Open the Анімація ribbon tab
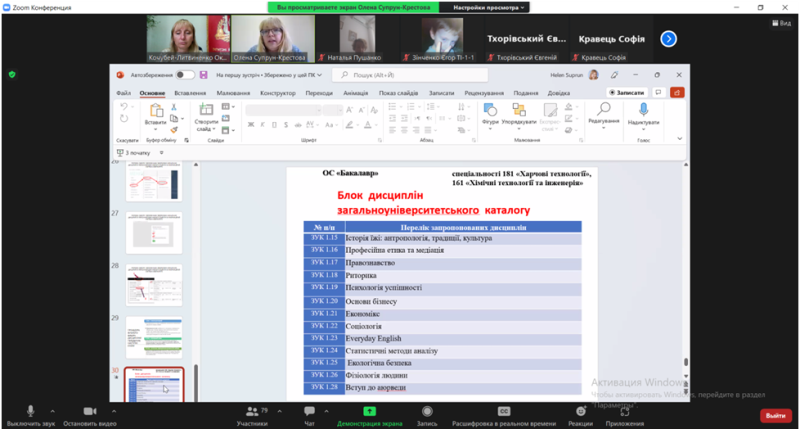800x429 pixels. pos(355,92)
